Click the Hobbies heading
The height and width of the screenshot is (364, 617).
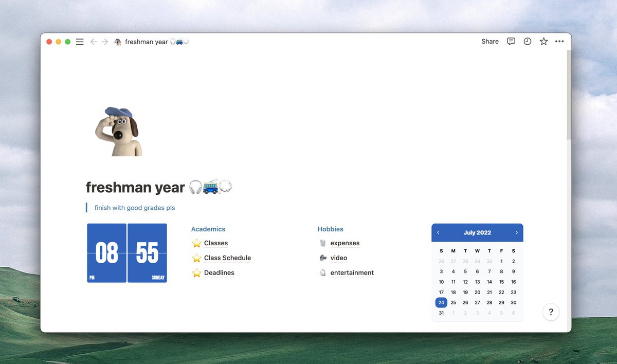pyautogui.click(x=330, y=229)
